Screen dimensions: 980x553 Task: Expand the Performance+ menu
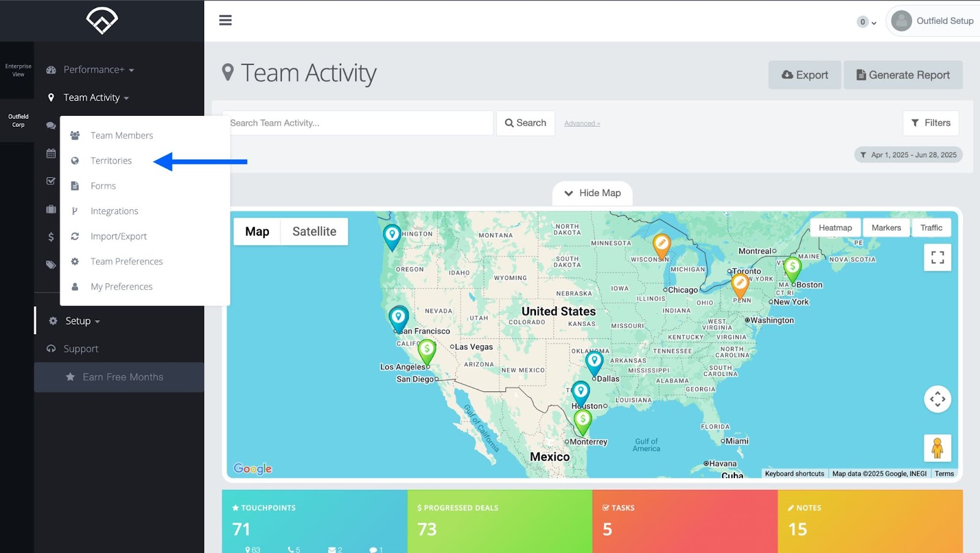click(x=98, y=70)
